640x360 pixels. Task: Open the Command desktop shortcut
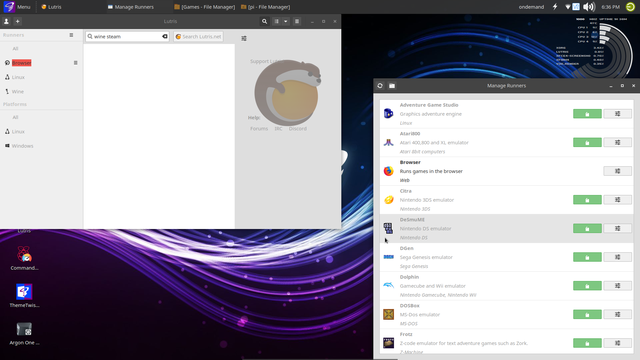point(24,258)
